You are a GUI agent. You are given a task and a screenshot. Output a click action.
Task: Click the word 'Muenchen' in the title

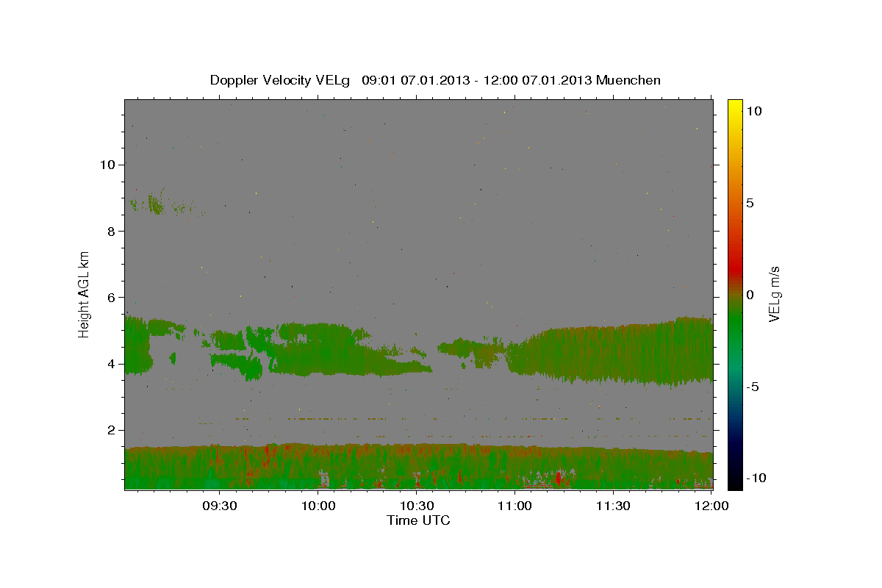tap(628, 80)
